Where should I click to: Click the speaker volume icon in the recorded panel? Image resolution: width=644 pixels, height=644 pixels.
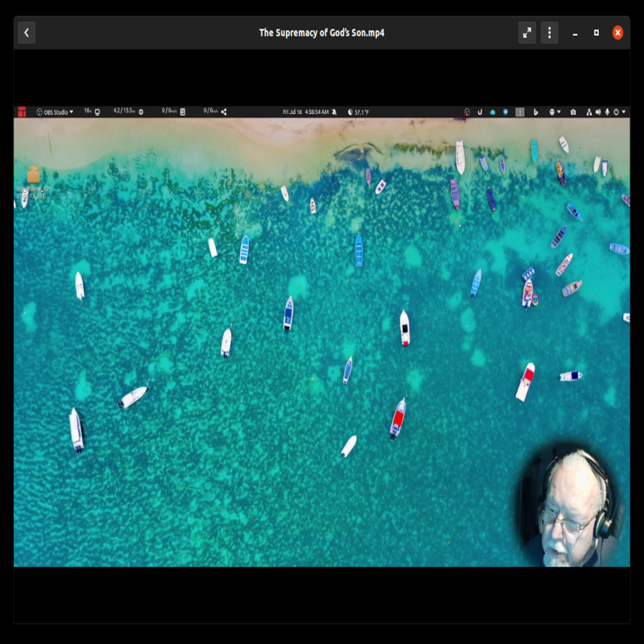(x=598, y=112)
